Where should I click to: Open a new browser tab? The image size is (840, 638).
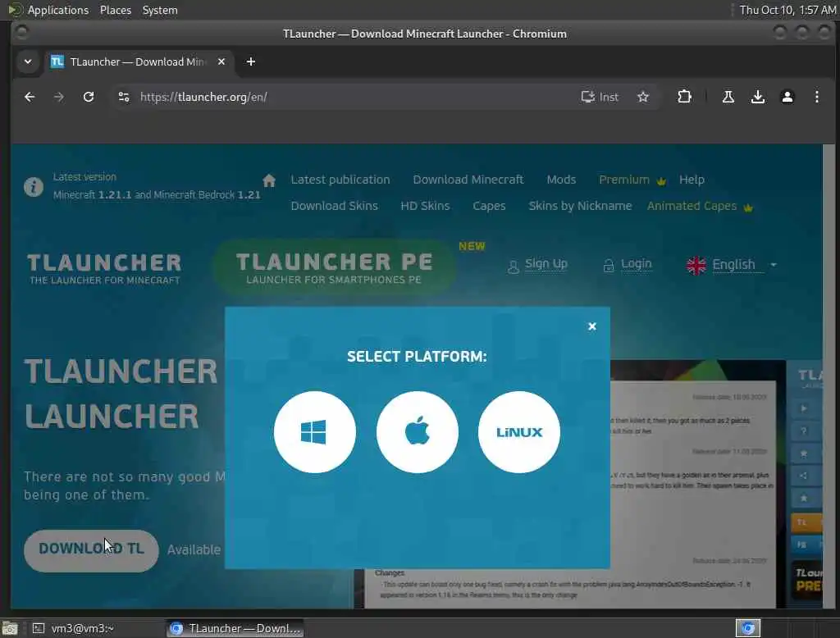point(251,62)
